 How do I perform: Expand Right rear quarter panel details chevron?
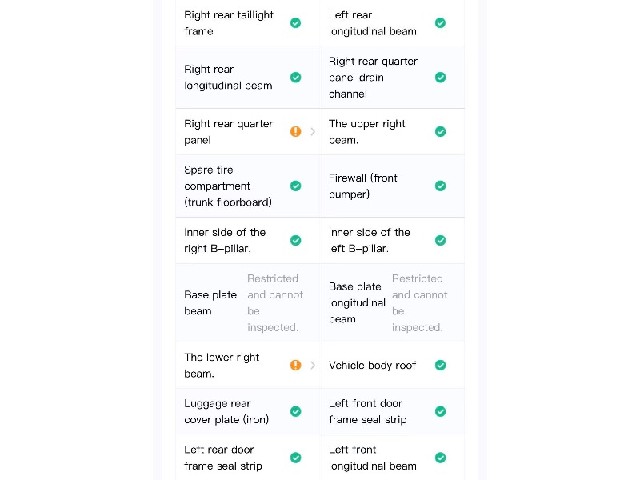(x=313, y=131)
